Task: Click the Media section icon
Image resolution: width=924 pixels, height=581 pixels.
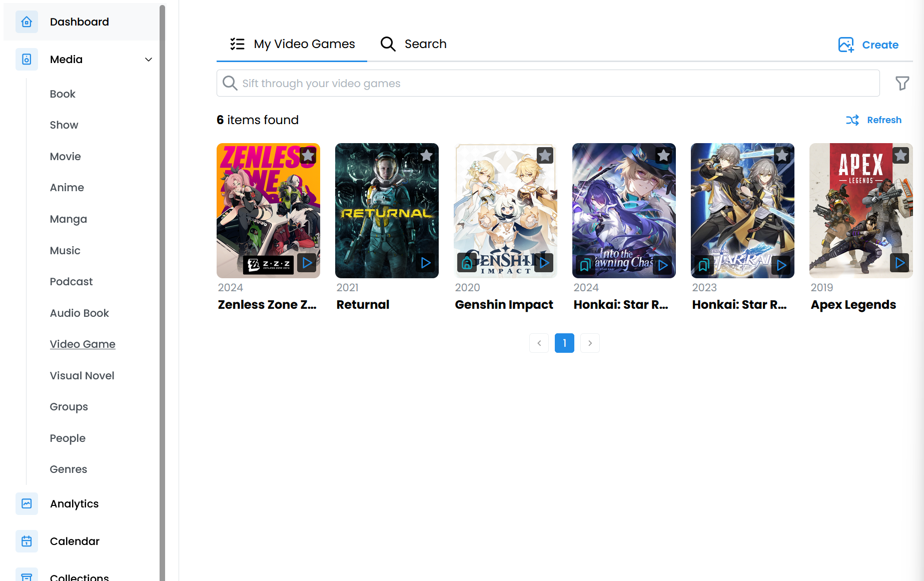Action: (27, 60)
